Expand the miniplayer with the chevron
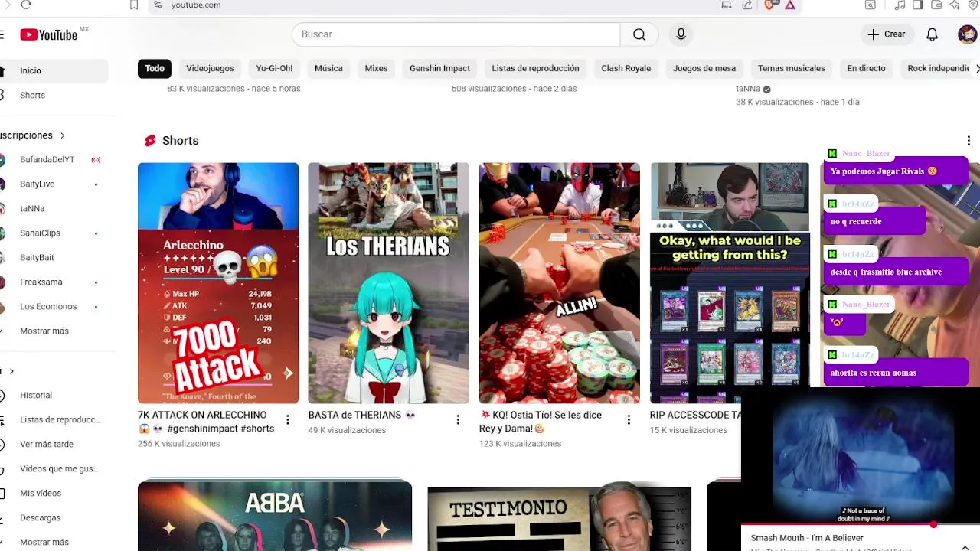The height and width of the screenshot is (551, 980). click(x=965, y=547)
